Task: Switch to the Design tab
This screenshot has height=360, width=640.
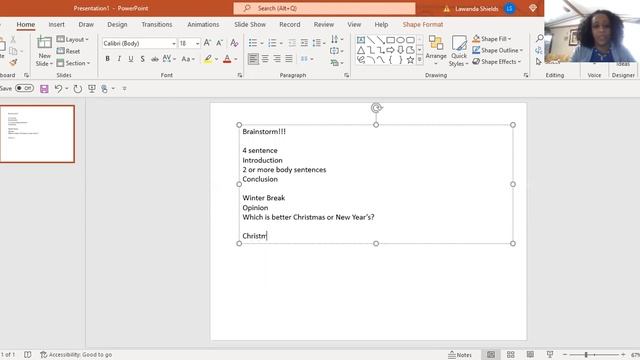Action: pos(117,24)
